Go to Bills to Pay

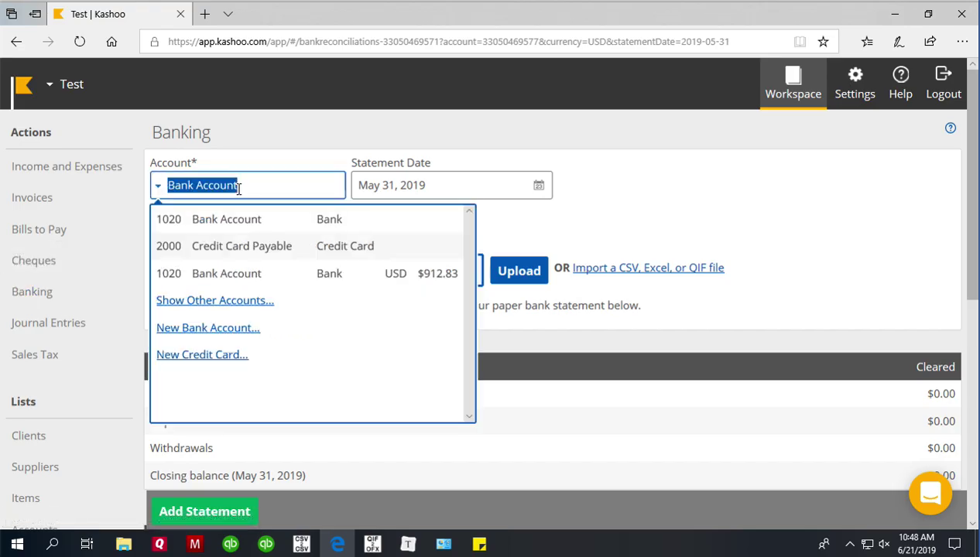click(x=39, y=229)
